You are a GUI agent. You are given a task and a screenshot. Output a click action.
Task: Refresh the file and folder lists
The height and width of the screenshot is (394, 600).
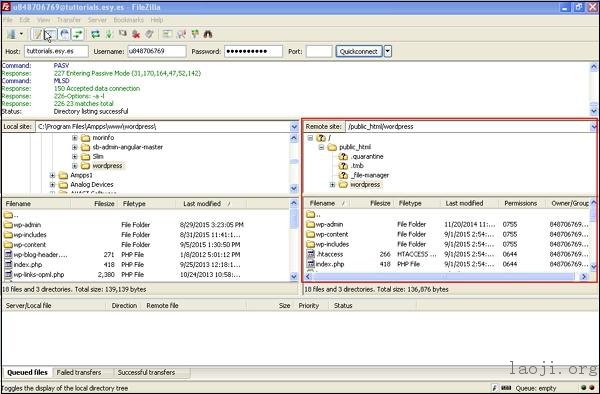95,34
